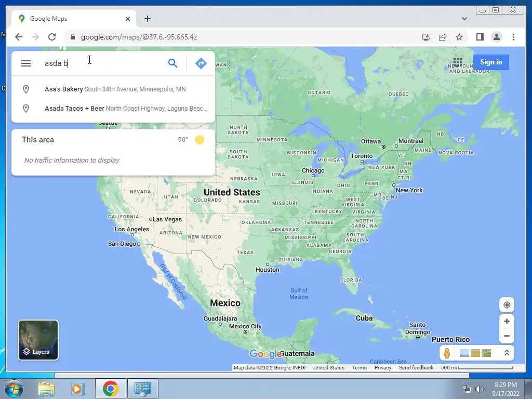Click the 90° weather temperature
The width and height of the screenshot is (532, 399).
pyautogui.click(x=183, y=140)
